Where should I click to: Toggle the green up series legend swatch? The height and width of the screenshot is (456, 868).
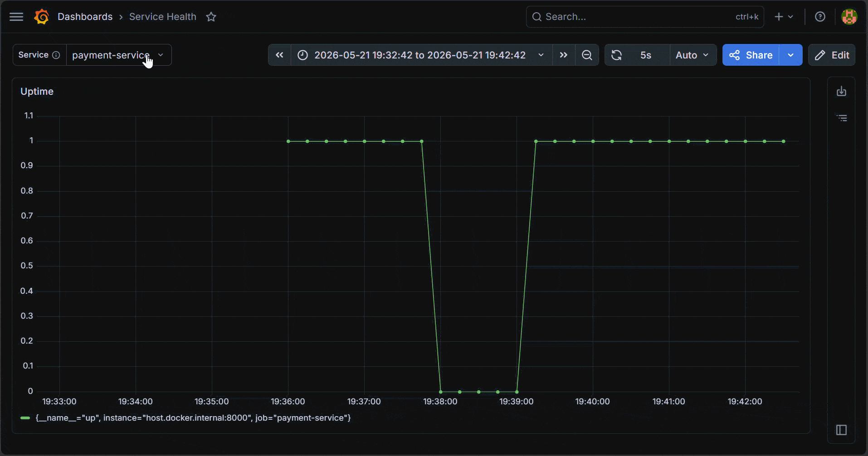(x=25, y=418)
